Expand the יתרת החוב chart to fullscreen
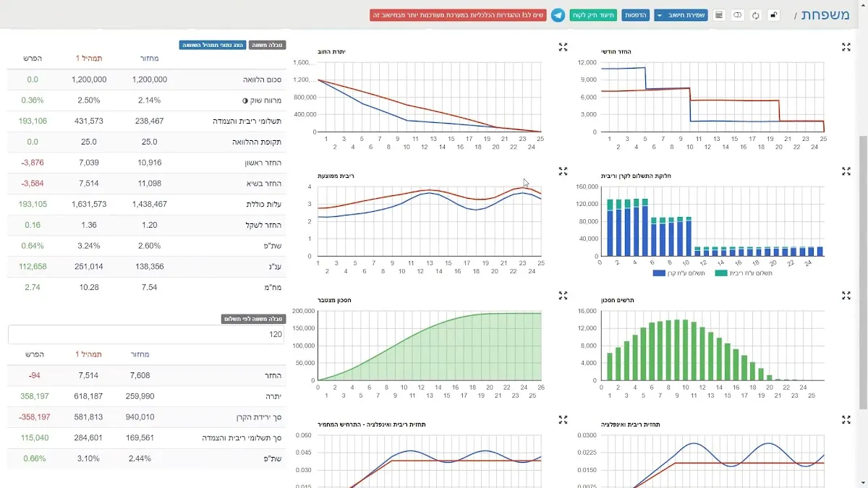 [x=563, y=47]
